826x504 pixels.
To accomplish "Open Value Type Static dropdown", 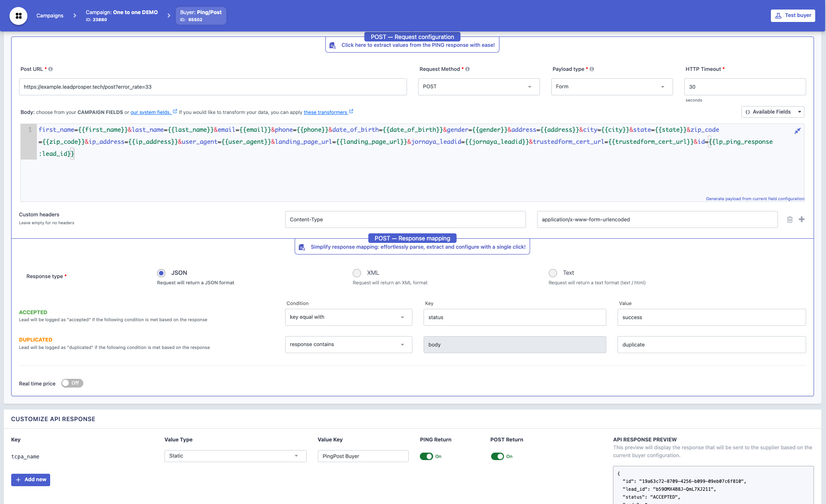I will click(x=235, y=456).
